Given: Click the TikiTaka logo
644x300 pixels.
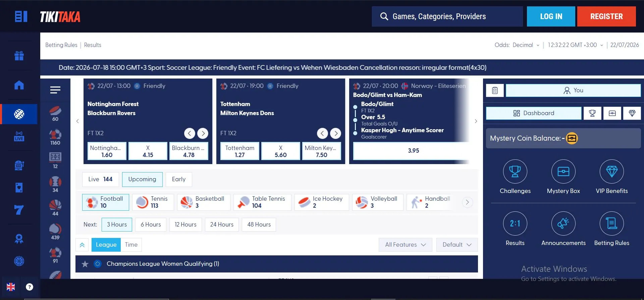Looking at the screenshot, I should click(60, 16).
